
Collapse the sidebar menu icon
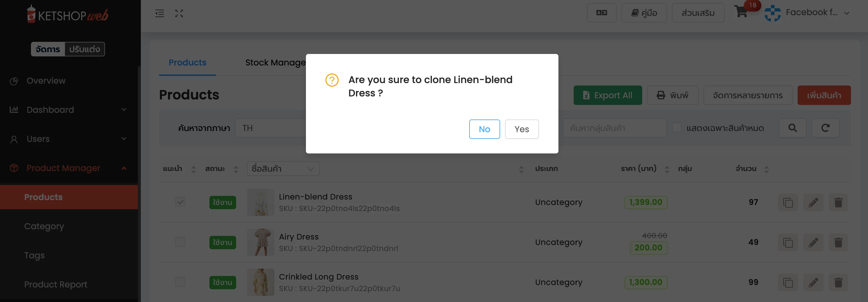tap(159, 13)
